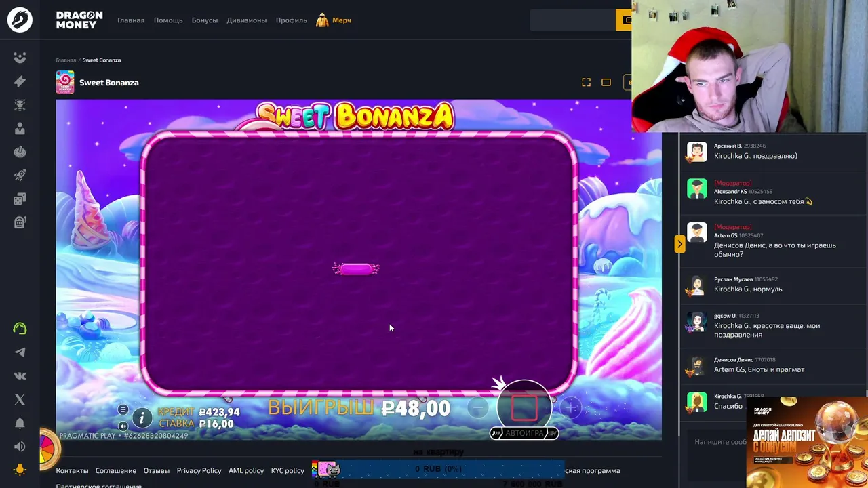Toggle light theme bulb icon

pos(20,469)
